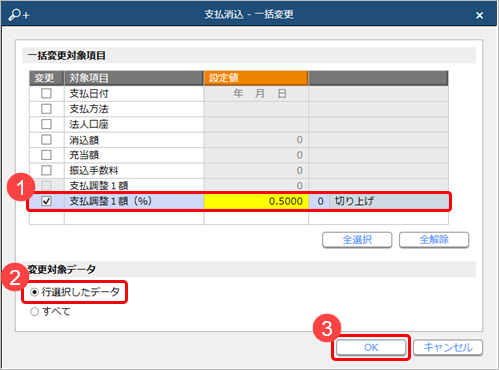The width and height of the screenshot is (499, 370).
Task: Click the 支払方法 setting value cell
Action: point(256,109)
